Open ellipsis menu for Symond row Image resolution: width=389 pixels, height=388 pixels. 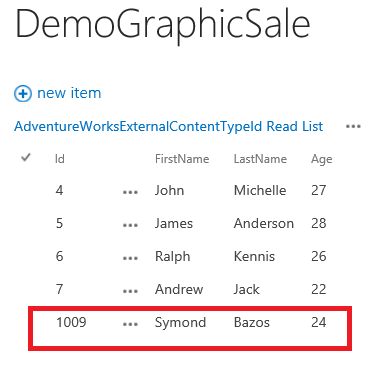(130, 324)
